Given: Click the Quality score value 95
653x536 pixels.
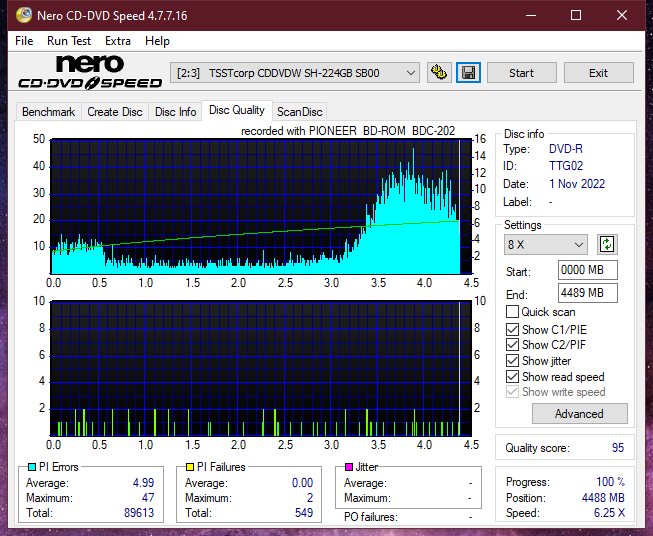Looking at the screenshot, I should coord(618,448).
